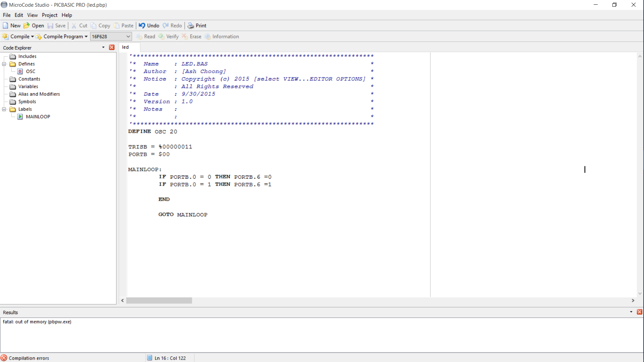Click the Information icon in toolbar
This screenshot has width=644, height=362.
coord(207,36)
